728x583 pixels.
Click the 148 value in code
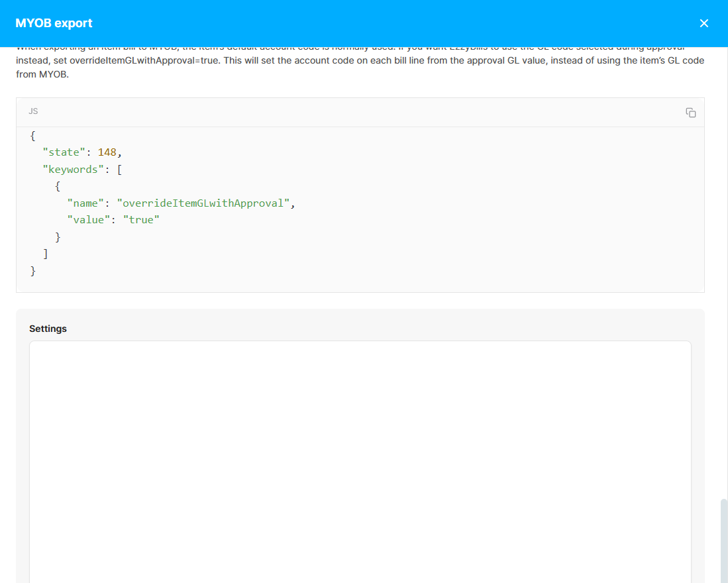coord(107,152)
